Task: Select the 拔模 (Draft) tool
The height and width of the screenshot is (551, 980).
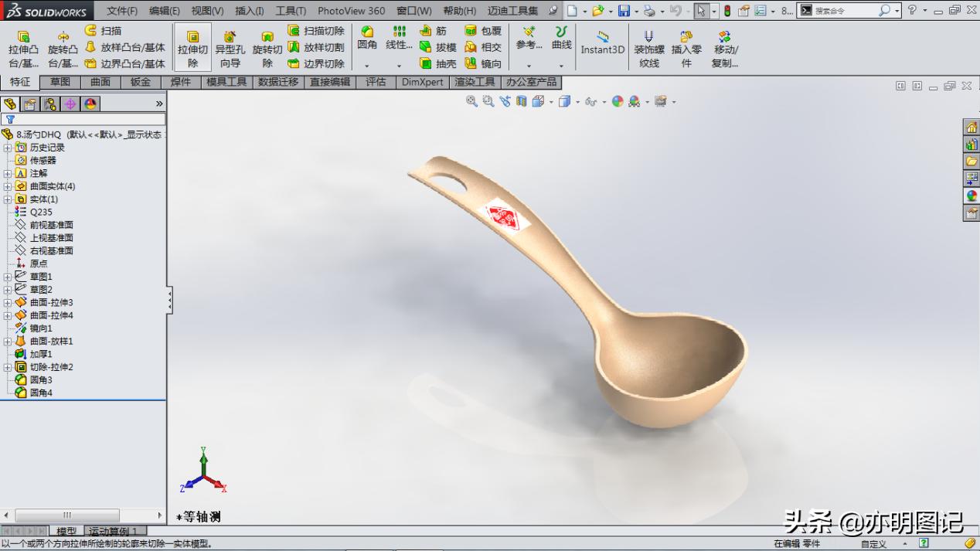Action: point(442,46)
